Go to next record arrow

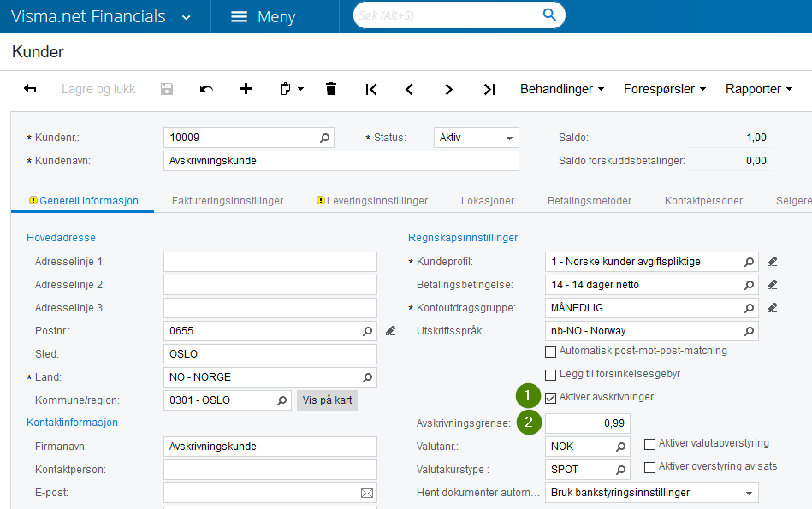pyautogui.click(x=448, y=90)
